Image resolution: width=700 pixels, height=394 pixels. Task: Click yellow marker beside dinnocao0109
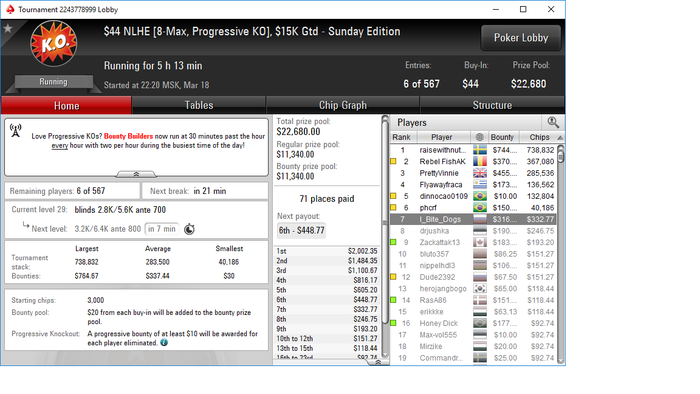(x=393, y=196)
